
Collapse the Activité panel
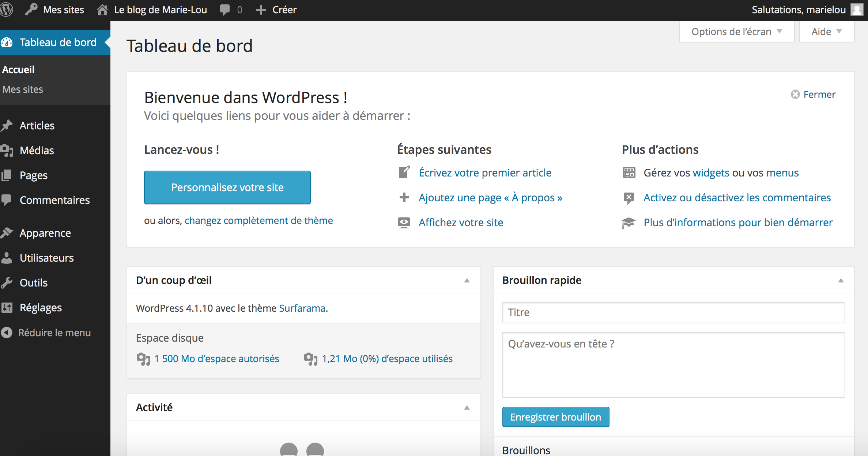point(467,407)
